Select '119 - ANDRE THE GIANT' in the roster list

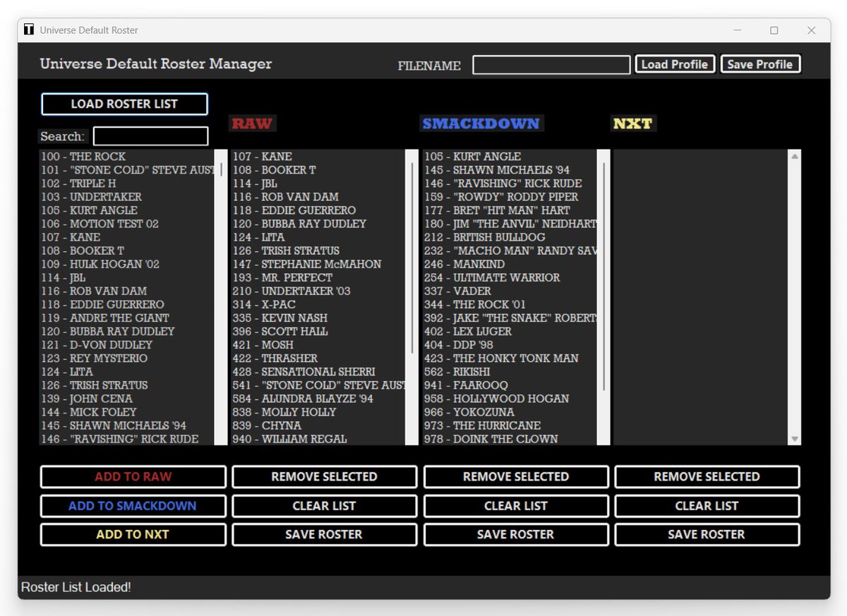126,318
